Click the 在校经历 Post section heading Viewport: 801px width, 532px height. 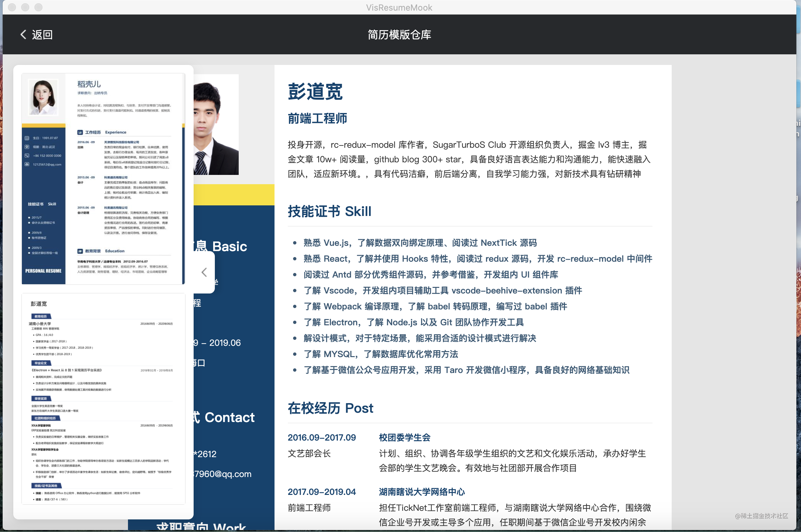coord(331,408)
